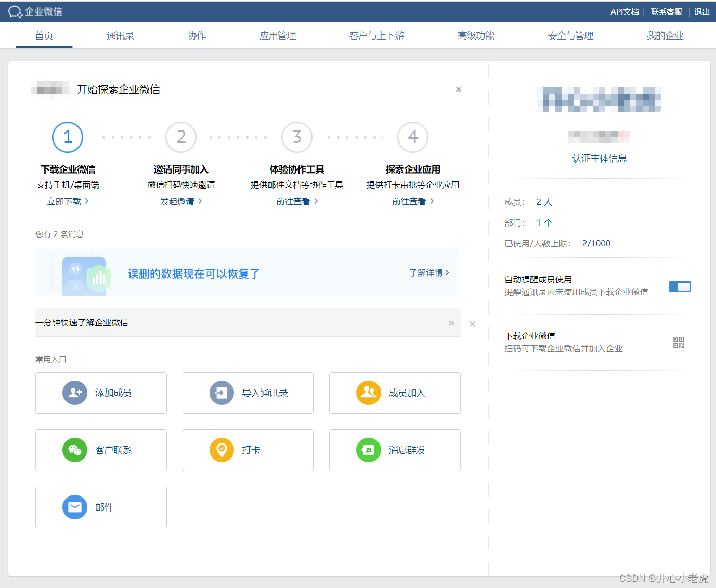Click the 发起邀请 link

(x=181, y=201)
